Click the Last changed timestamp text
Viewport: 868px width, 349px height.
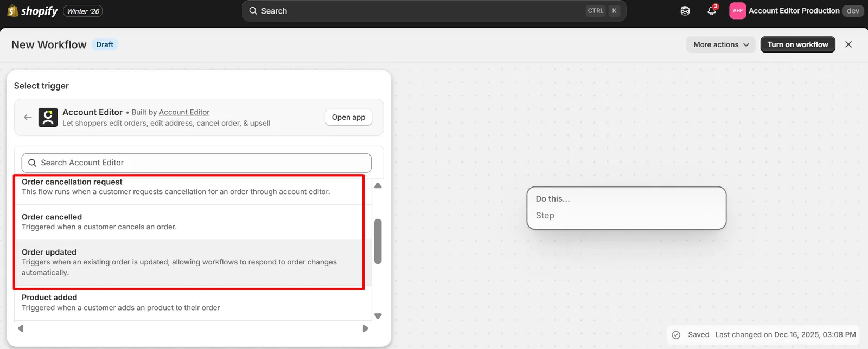786,335
